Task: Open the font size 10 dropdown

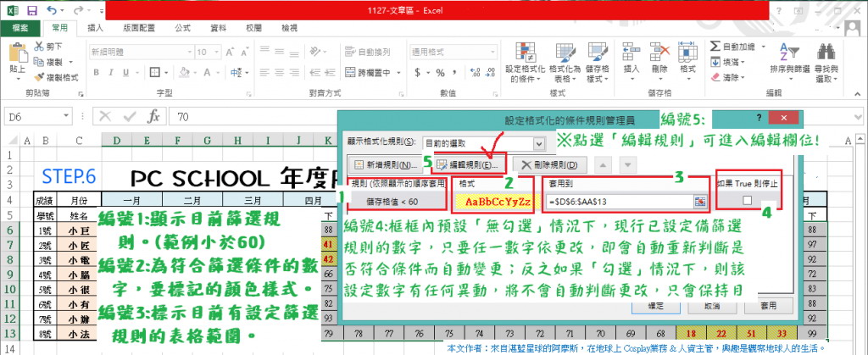Action: coord(216,52)
